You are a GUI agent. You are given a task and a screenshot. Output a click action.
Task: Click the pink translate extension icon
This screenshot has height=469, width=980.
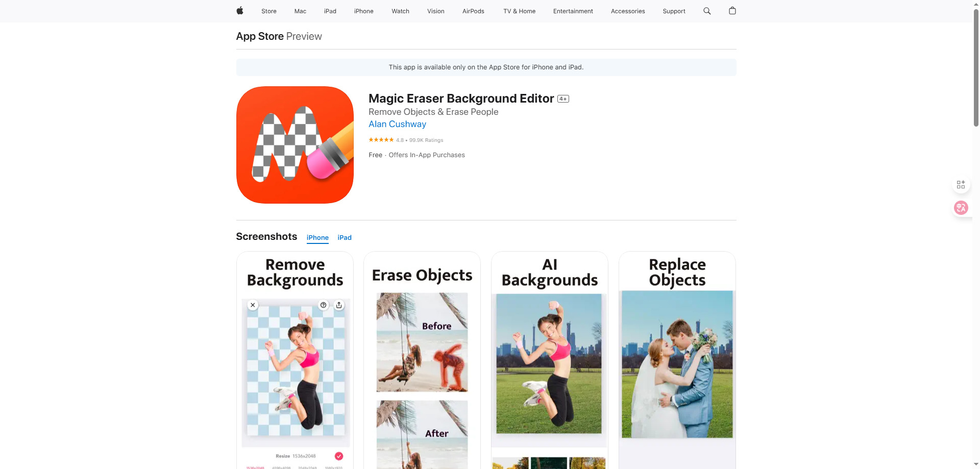[961, 208]
